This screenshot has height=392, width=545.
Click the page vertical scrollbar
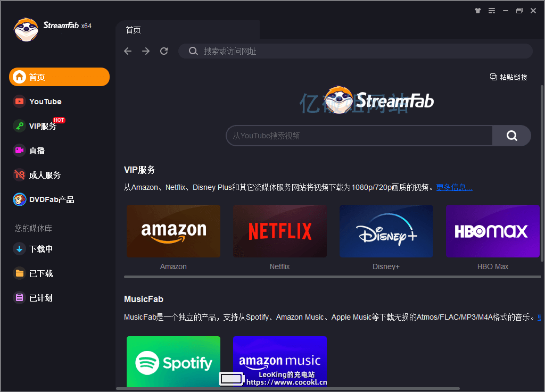pos(542,173)
